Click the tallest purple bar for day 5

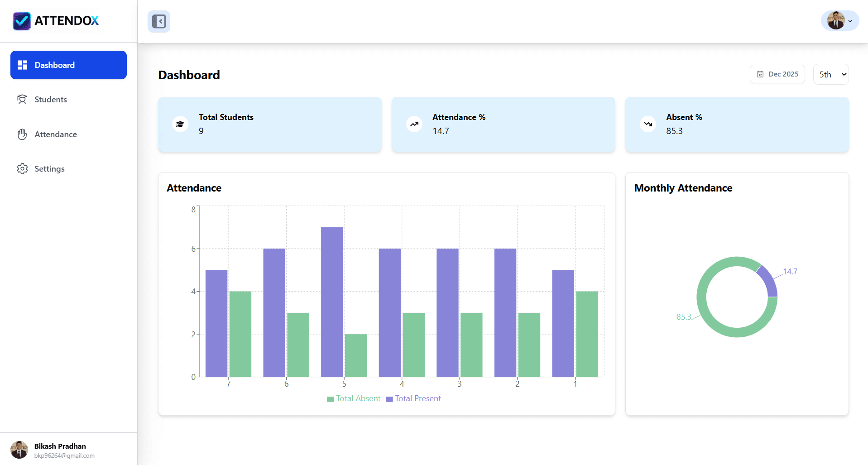click(332, 302)
